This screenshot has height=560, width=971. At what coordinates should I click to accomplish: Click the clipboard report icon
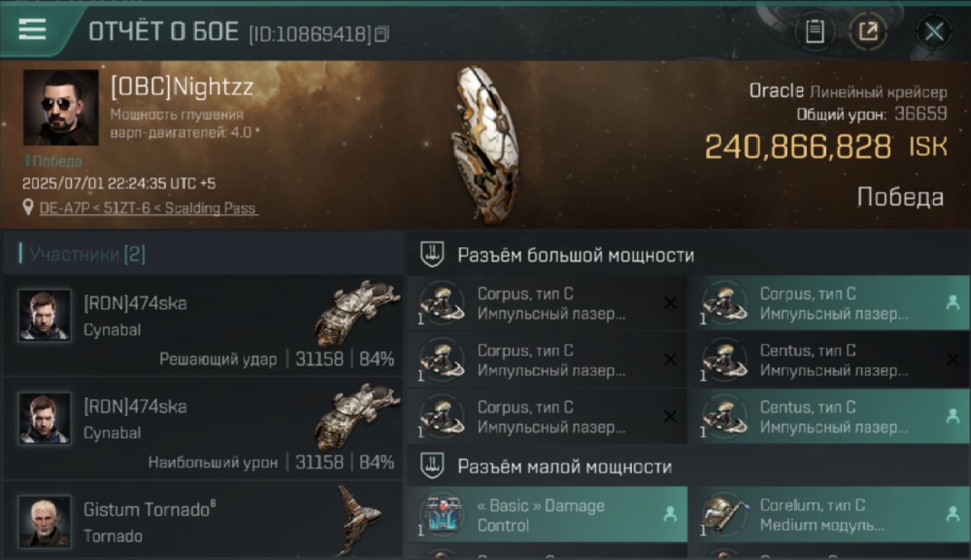pyautogui.click(x=815, y=31)
